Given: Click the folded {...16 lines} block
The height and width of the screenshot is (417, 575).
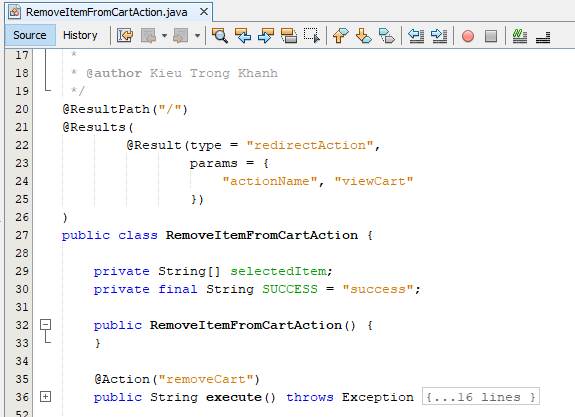Looking at the screenshot, I should click(481, 397).
